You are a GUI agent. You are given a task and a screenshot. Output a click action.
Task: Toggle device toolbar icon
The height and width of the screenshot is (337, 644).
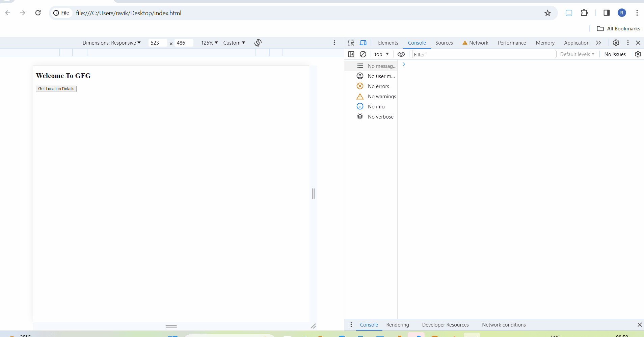363,43
